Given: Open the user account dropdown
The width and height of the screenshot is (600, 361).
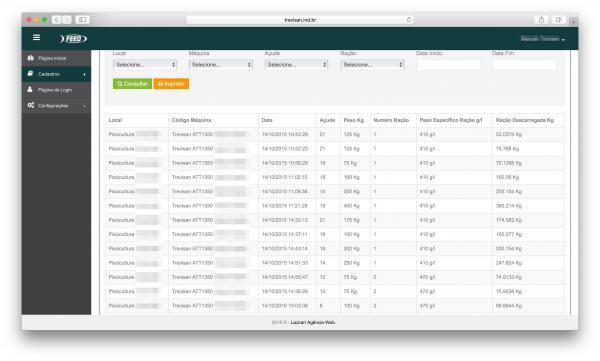Looking at the screenshot, I should (x=542, y=39).
